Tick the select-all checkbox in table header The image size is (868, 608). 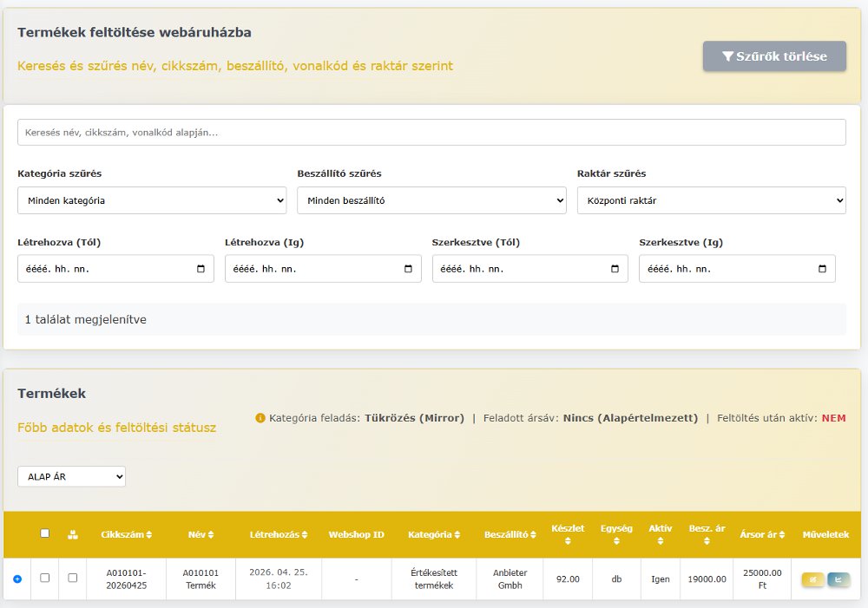pos(45,533)
